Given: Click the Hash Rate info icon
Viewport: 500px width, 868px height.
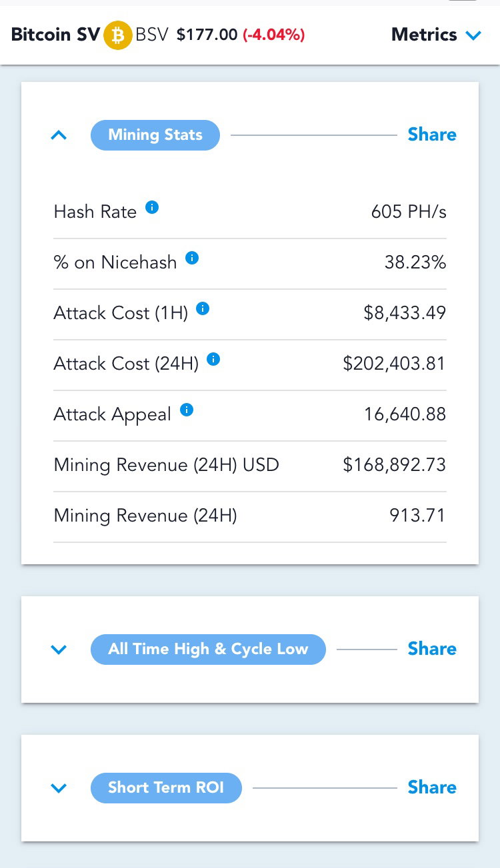Looking at the screenshot, I should [x=152, y=207].
